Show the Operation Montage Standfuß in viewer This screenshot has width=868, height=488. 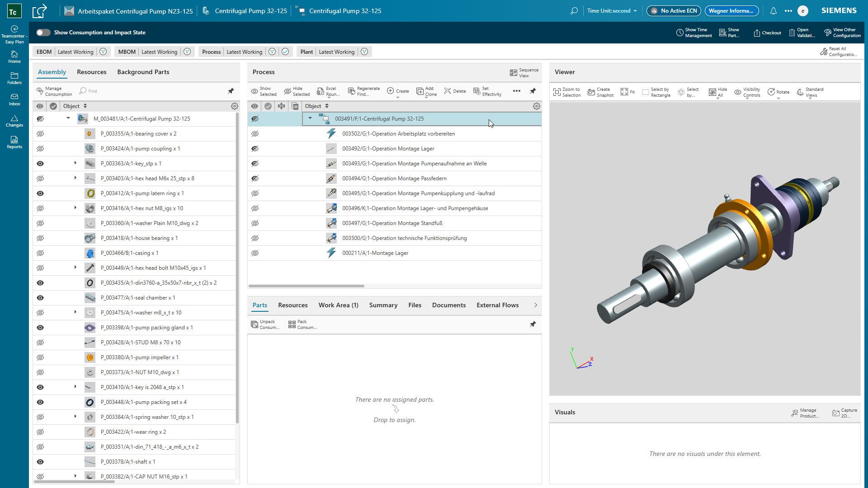click(255, 223)
